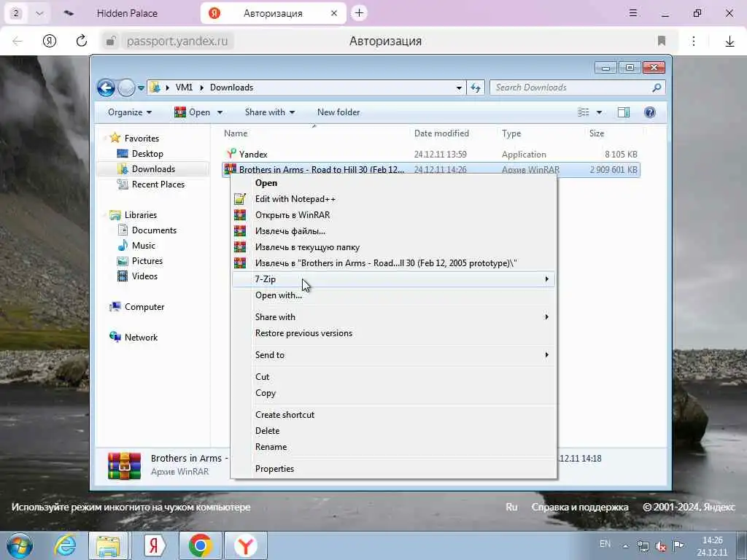Viewport: 747px width, 560px height.
Task: Choose Edit with Notepad++ in the context menu
Action: 393,199
